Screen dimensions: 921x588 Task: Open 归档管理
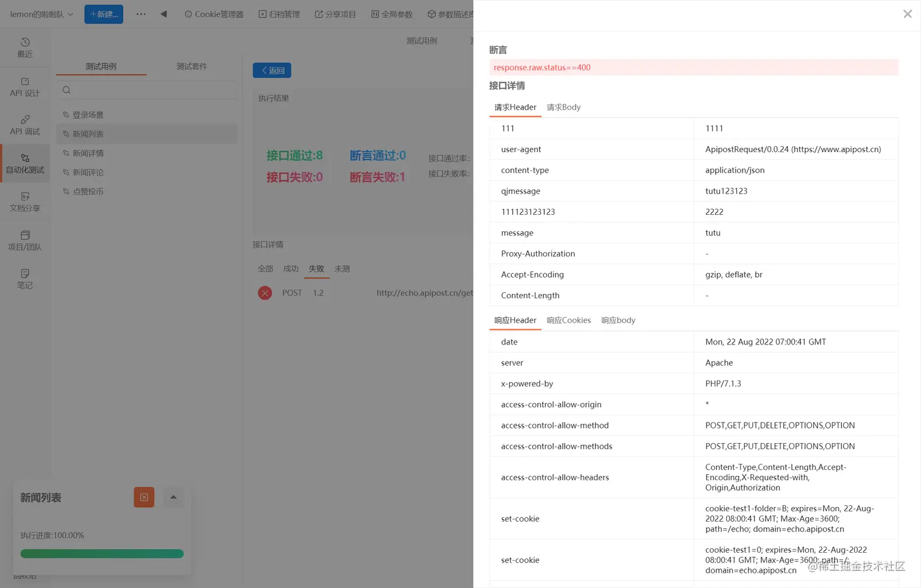click(279, 14)
